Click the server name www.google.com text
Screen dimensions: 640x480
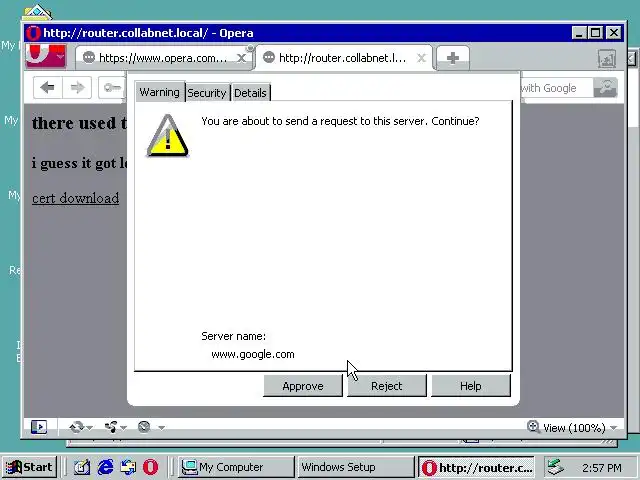(x=253, y=354)
